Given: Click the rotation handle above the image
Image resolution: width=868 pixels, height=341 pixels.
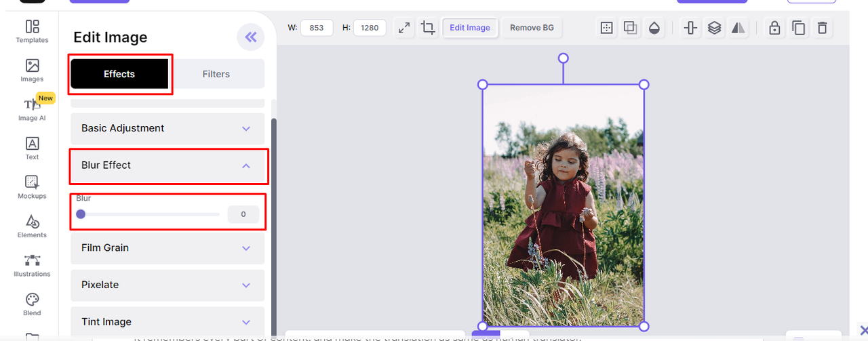Looking at the screenshot, I should point(563,58).
